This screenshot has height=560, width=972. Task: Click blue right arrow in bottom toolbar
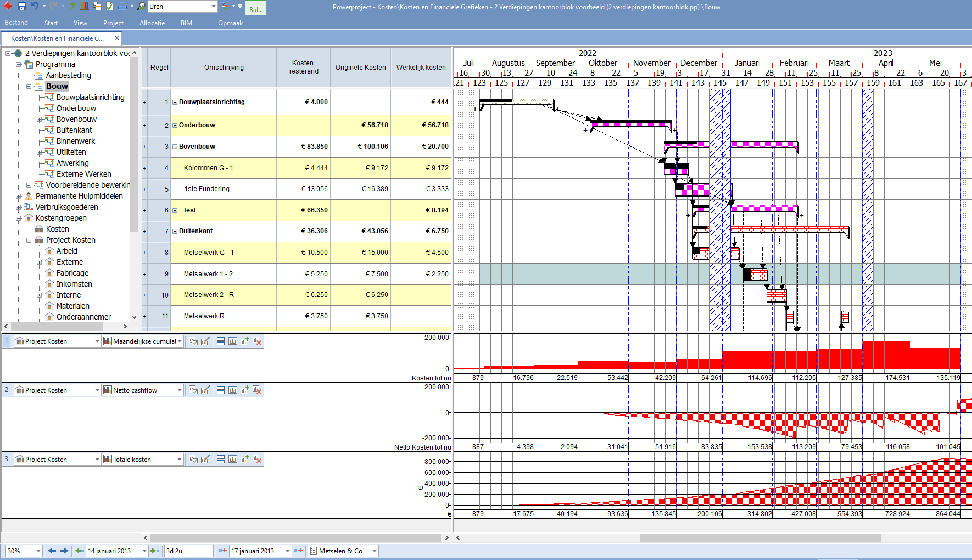(64, 551)
